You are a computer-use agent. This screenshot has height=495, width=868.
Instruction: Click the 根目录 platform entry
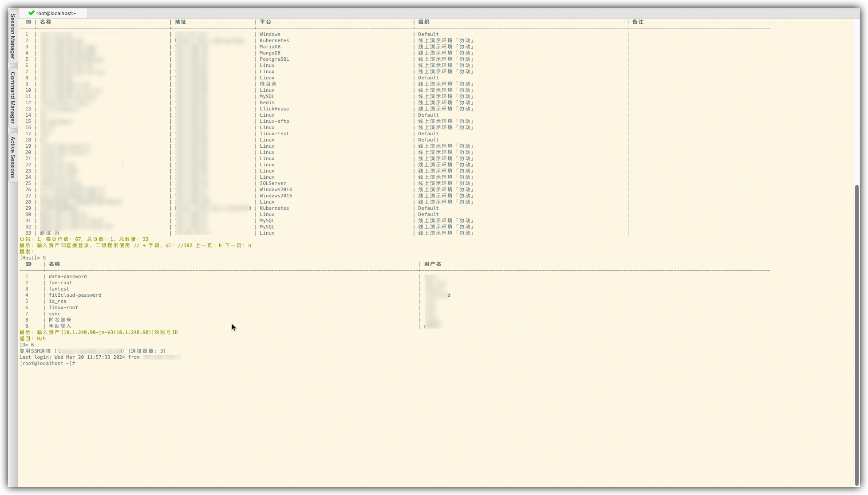(268, 84)
